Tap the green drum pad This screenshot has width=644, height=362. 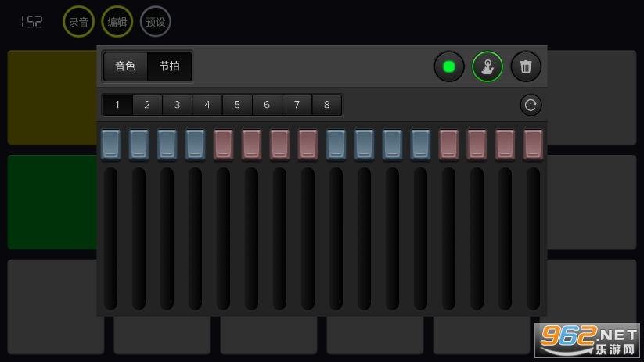click(x=51, y=202)
